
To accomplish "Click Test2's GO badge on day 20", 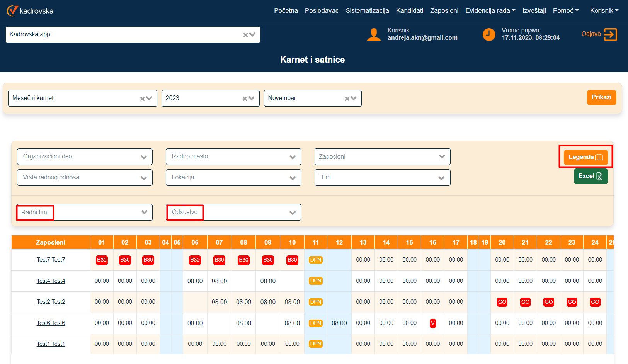I will [x=502, y=302].
